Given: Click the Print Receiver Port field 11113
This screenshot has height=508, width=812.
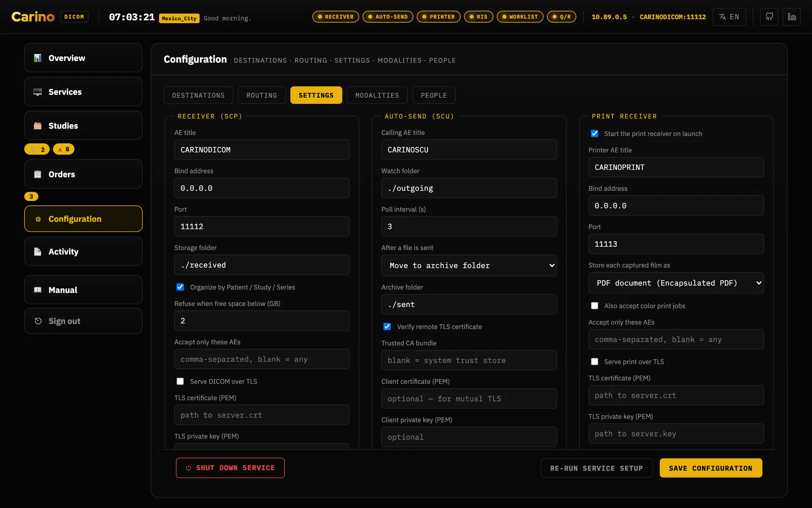Looking at the screenshot, I should [x=676, y=244].
